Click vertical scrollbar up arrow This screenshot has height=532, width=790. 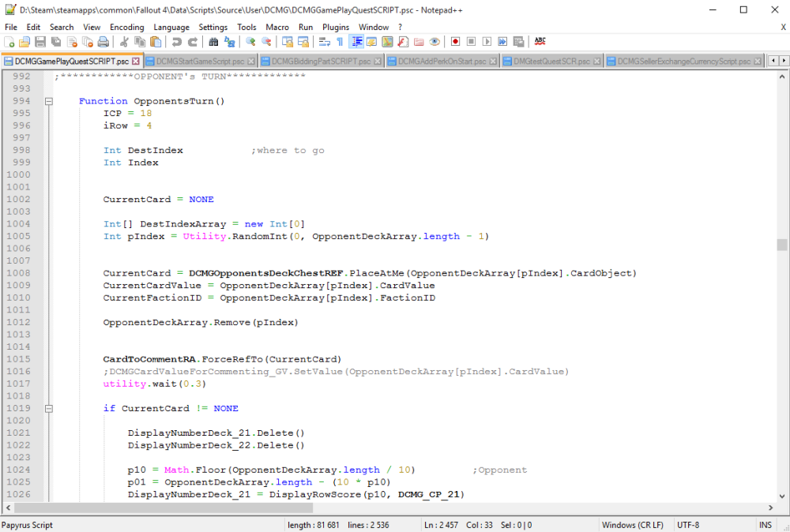click(782, 77)
